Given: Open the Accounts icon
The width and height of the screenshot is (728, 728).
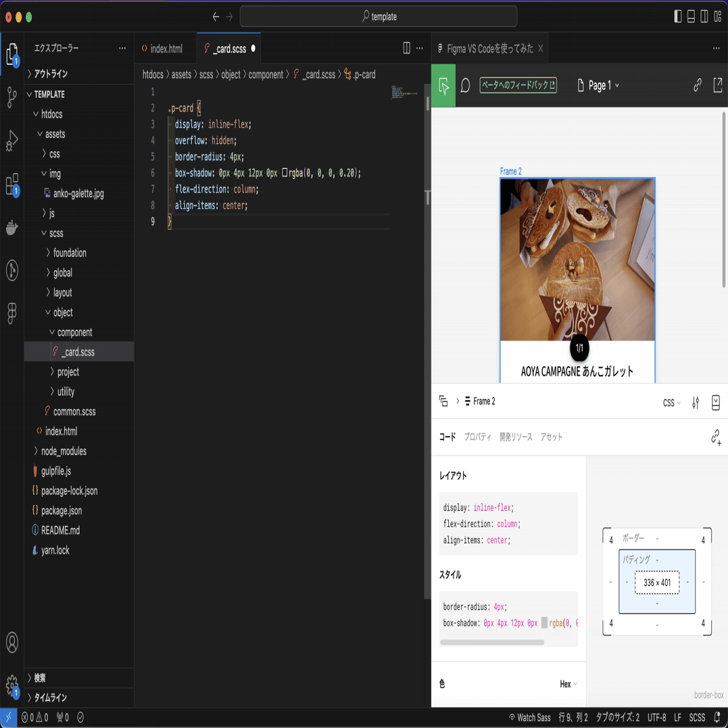Looking at the screenshot, I should coord(12,643).
